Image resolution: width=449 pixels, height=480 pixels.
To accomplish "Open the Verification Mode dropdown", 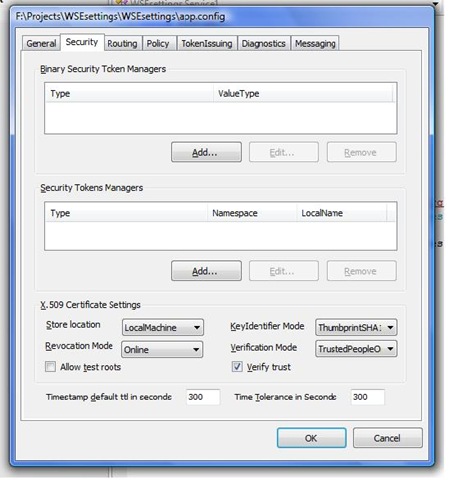I will [x=356, y=349].
